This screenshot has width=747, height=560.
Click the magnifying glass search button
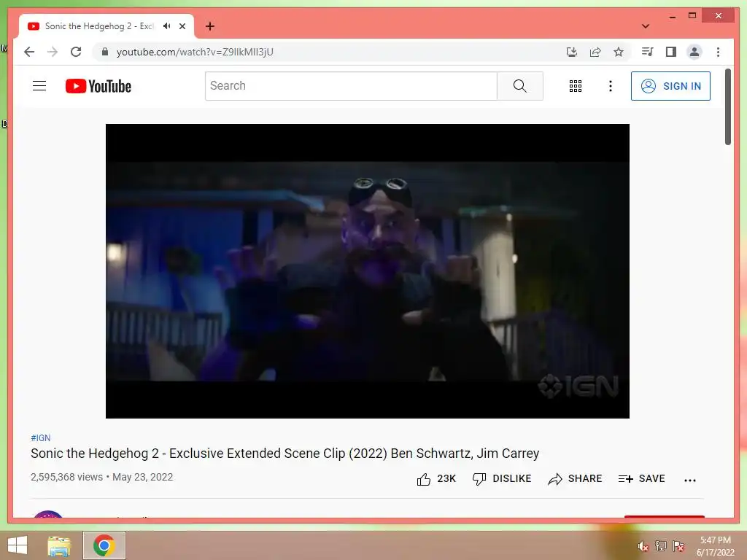[x=519, y=86]
